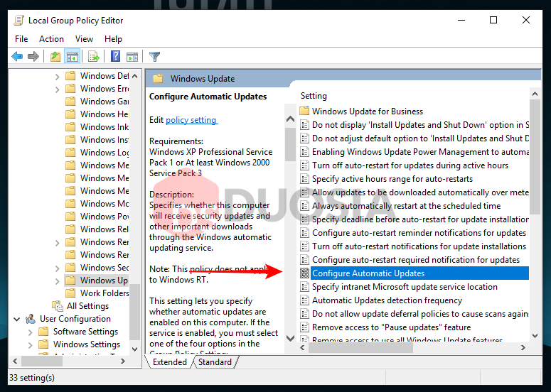This screenshot has height=392, width=551.
Task: Click the policy setting link
Action: click(x=191, y=120)
